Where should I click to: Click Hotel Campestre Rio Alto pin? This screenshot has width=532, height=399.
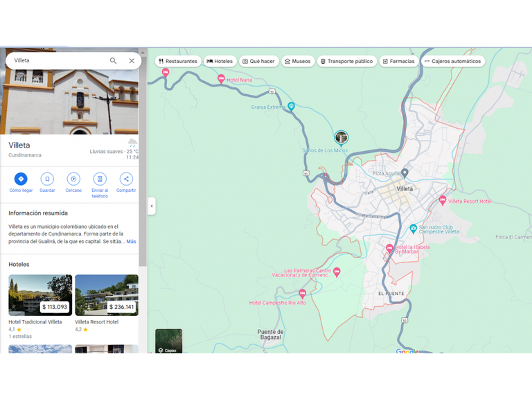[x=302, y=293]
